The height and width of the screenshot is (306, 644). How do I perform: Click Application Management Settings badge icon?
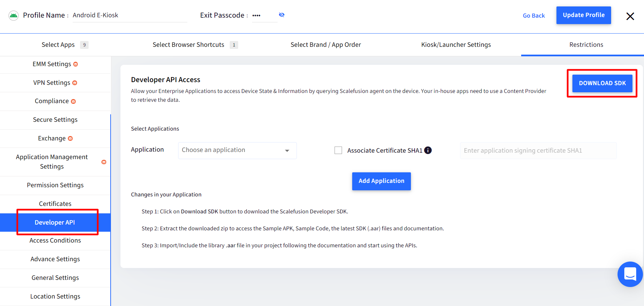coord(104,162)
